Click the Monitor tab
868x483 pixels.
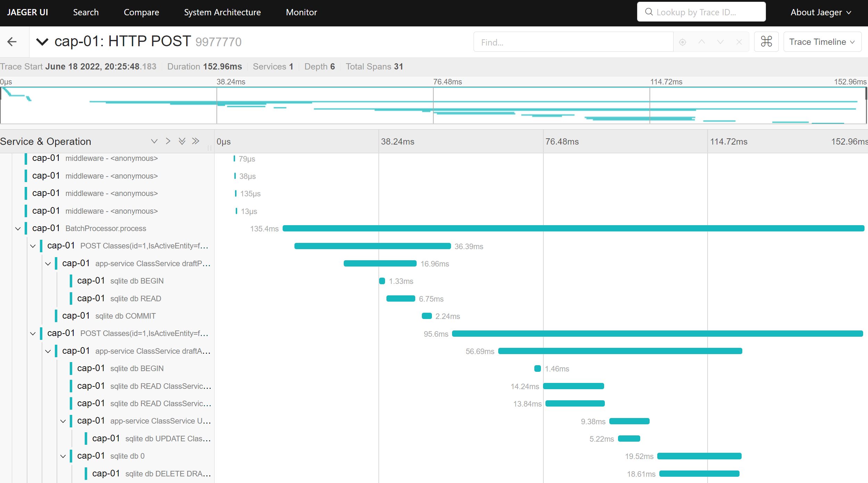[301, 13]
